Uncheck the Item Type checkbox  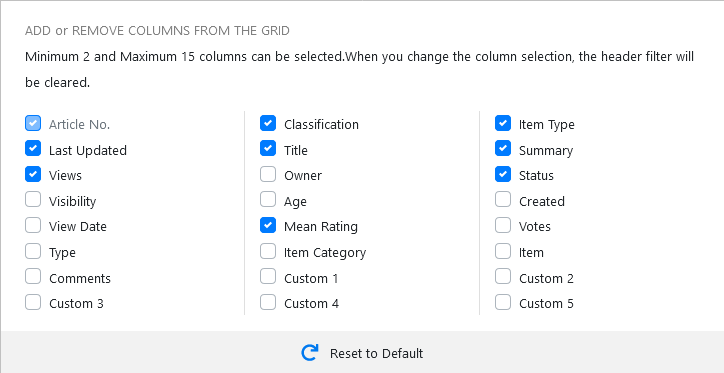click(x=503, y=123)
